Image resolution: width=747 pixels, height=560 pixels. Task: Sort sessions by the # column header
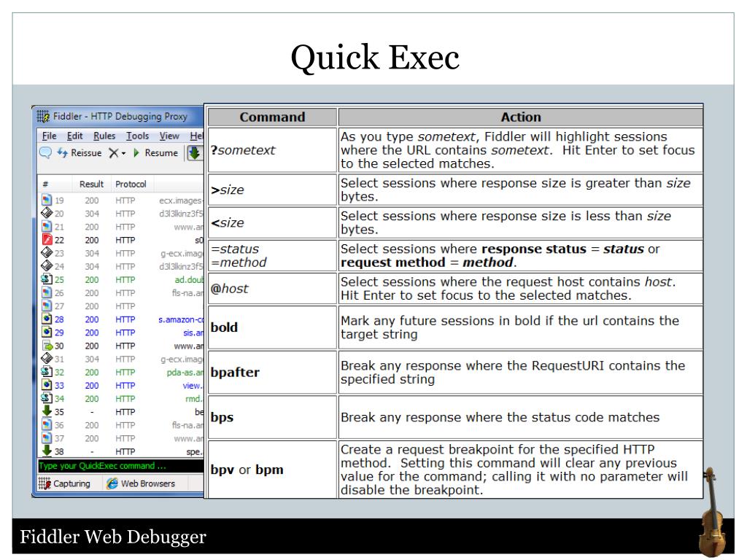tap(45, 184)
